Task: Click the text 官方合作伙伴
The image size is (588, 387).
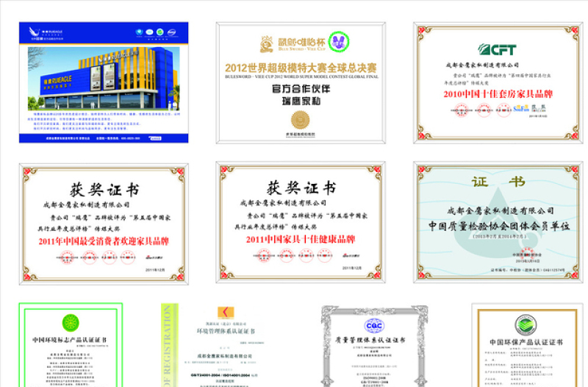Action: pos(301,89)
